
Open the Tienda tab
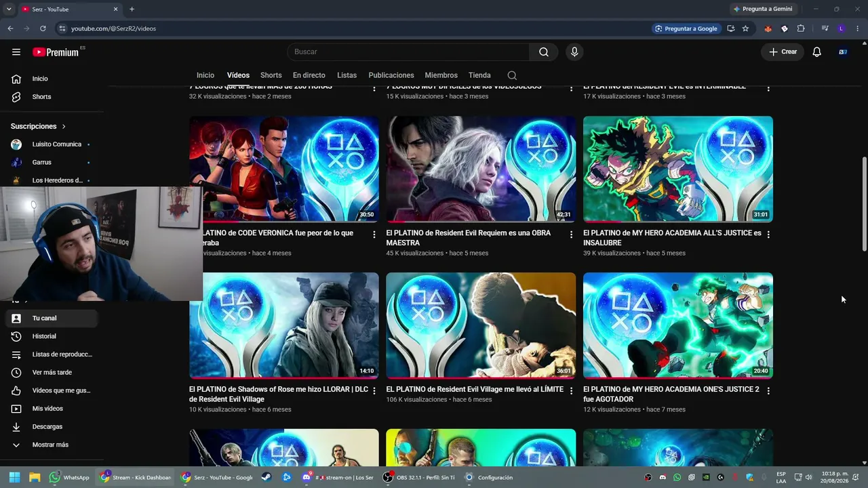(479, 75)
